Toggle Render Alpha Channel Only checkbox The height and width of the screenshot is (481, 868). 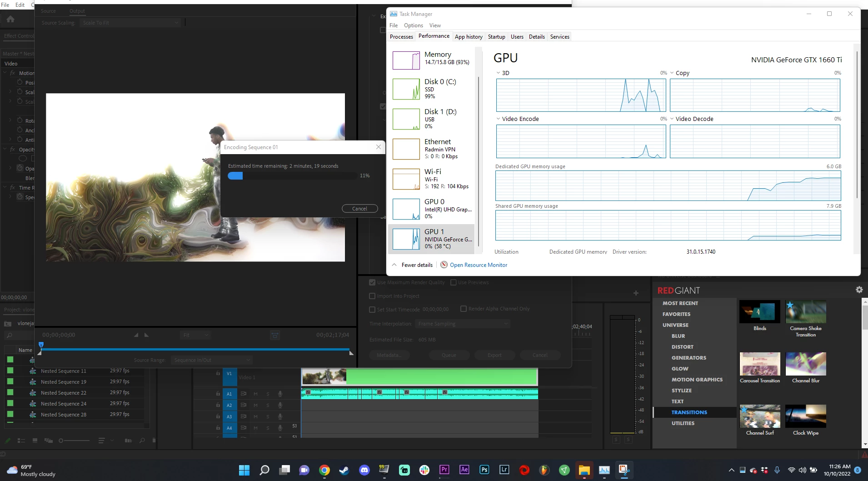pyautogui.click(x=464, y=309)
